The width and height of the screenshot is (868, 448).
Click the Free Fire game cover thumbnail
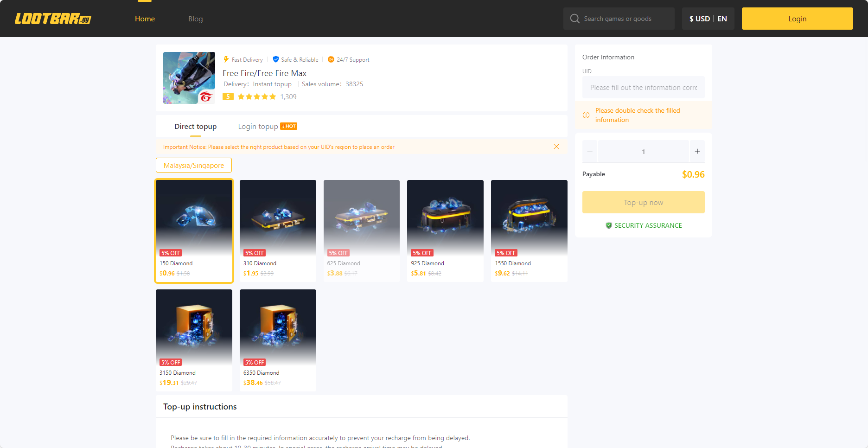click(189, 78)
